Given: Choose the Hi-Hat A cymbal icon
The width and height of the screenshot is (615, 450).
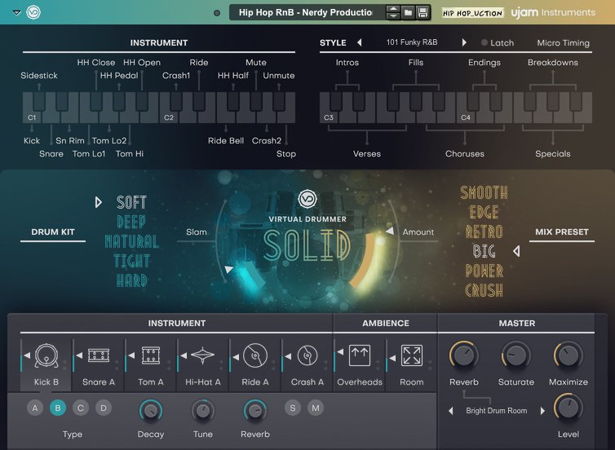Looking at the screenshot, I should 203,356.
